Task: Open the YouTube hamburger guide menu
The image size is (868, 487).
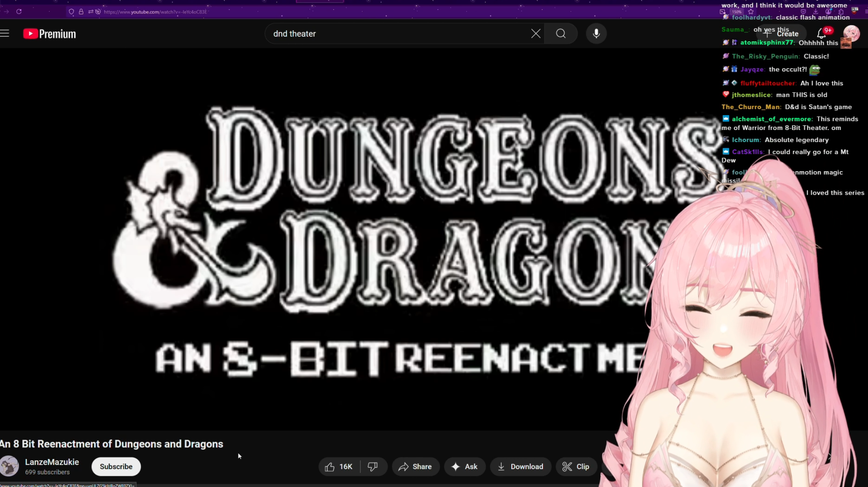Action: coord(5,34)
